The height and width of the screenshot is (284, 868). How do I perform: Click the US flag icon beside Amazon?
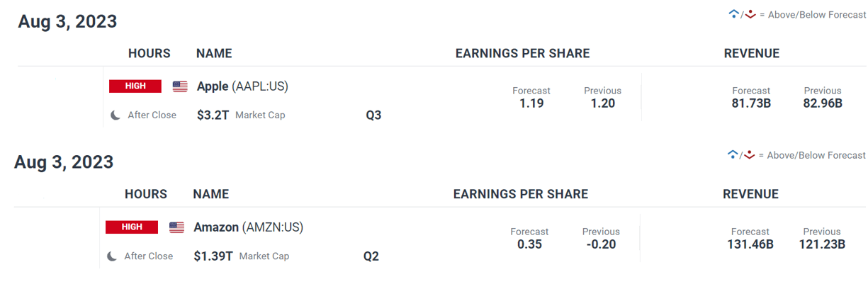click(x=176, y=227)
